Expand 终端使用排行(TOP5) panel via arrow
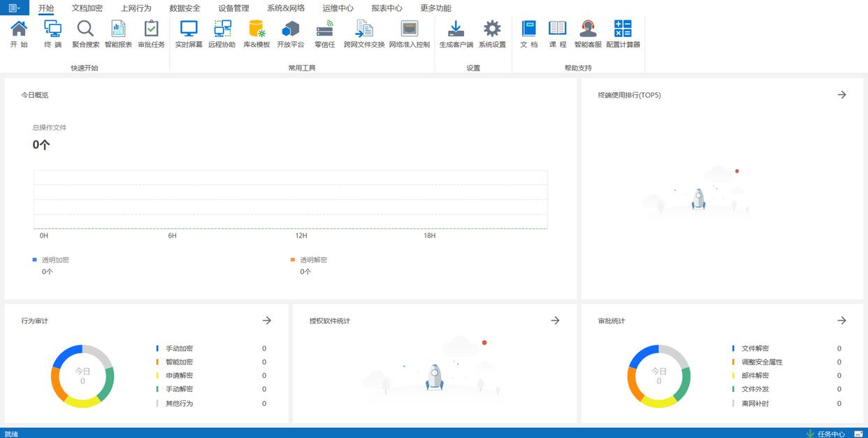The height and width of the screenshot is (438, 868). click(x=841, y=95)
